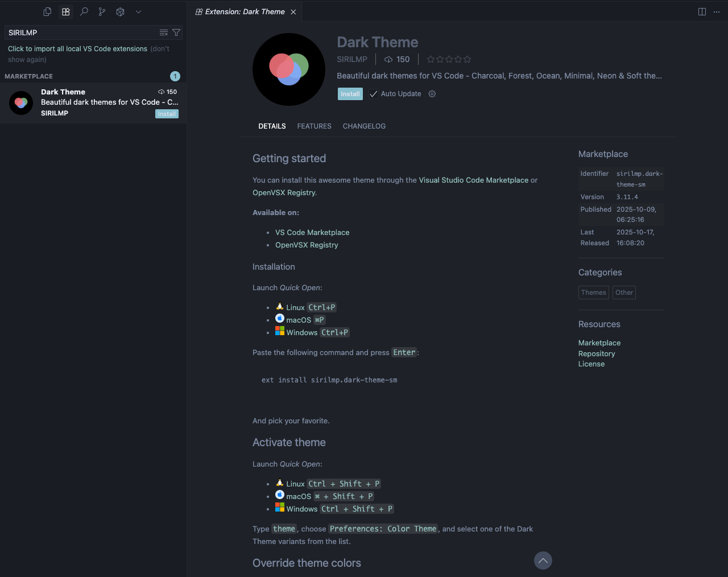Select the Themes category tag
This screenshot has width=728, height=577.
pos(593,292)
